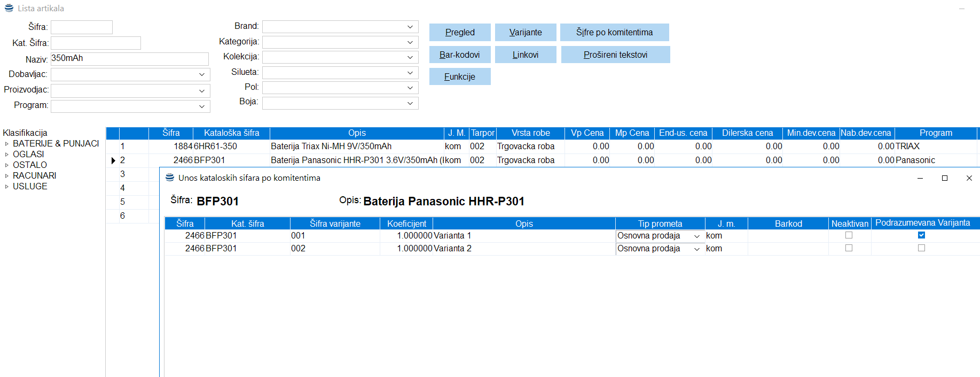Image resolution: width=980 pixels, height=377 pixels.
Task: Check Podrazumevana Varijanta for Varianta 2
Action: point(921,248)
